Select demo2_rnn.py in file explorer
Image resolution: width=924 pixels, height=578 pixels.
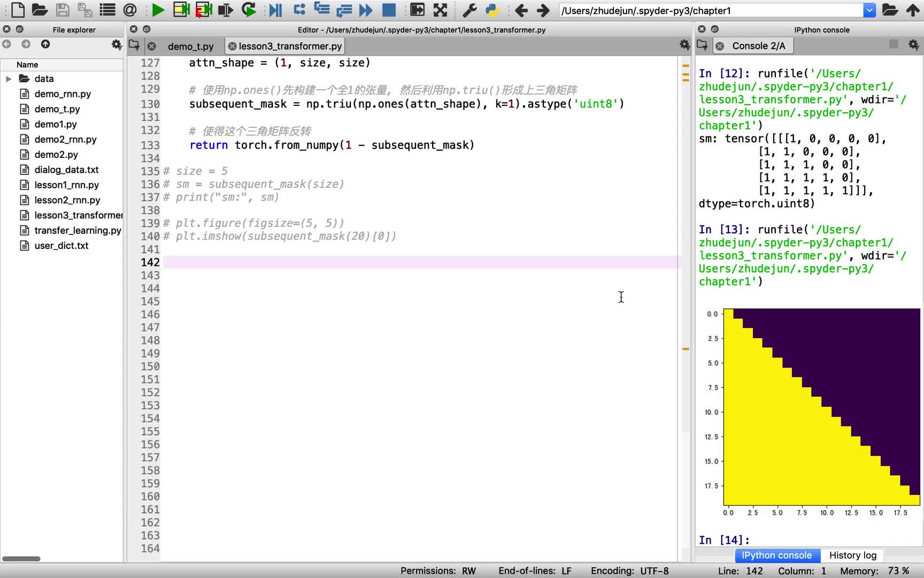coord(65,139)
